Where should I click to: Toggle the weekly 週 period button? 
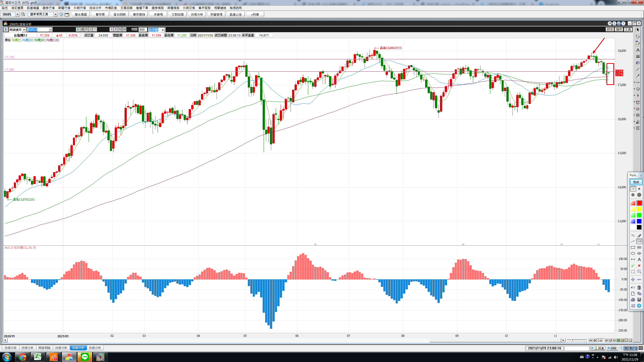82,30
